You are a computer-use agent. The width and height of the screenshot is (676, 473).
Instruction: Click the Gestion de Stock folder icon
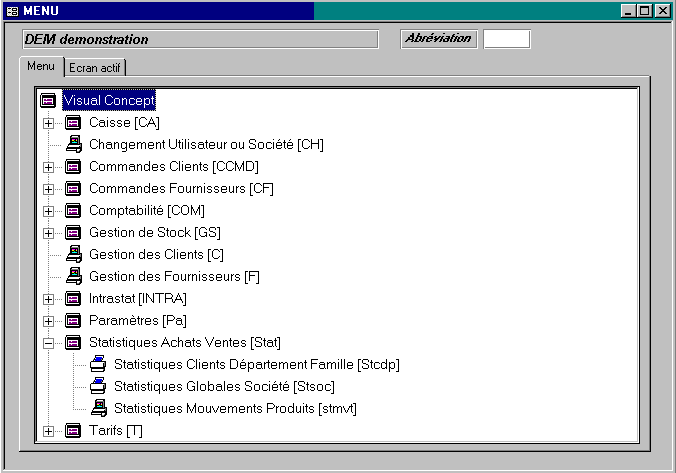click(x=73, y=233)
